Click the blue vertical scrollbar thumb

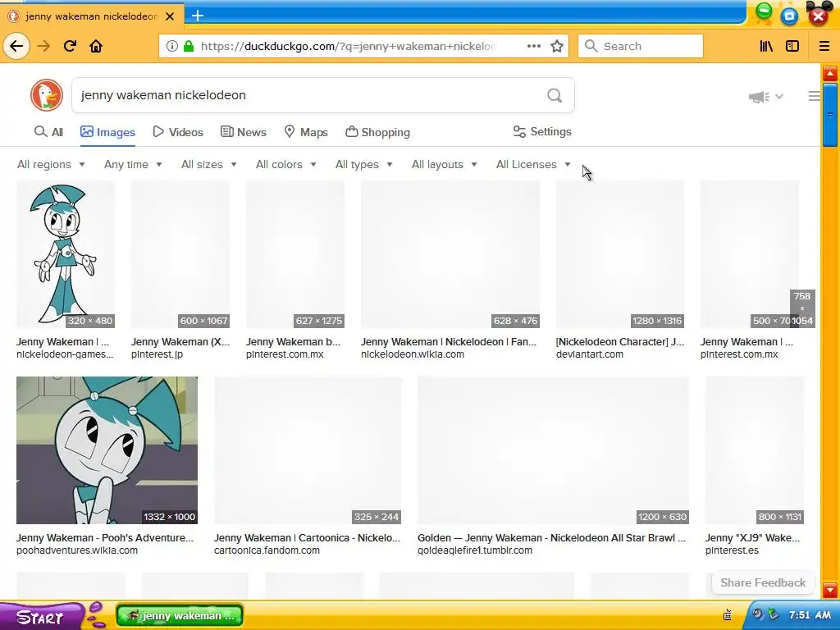[x=830, y=114]
